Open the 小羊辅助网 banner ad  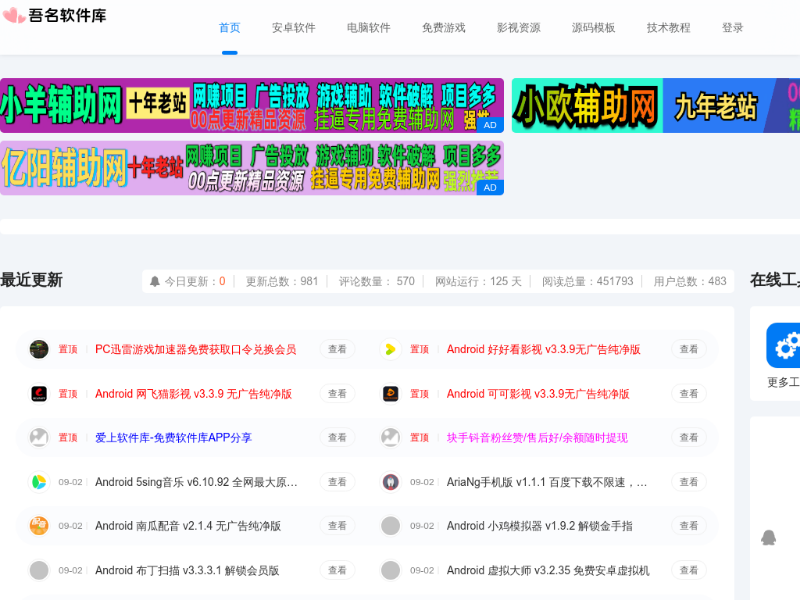tap(252, 106)
